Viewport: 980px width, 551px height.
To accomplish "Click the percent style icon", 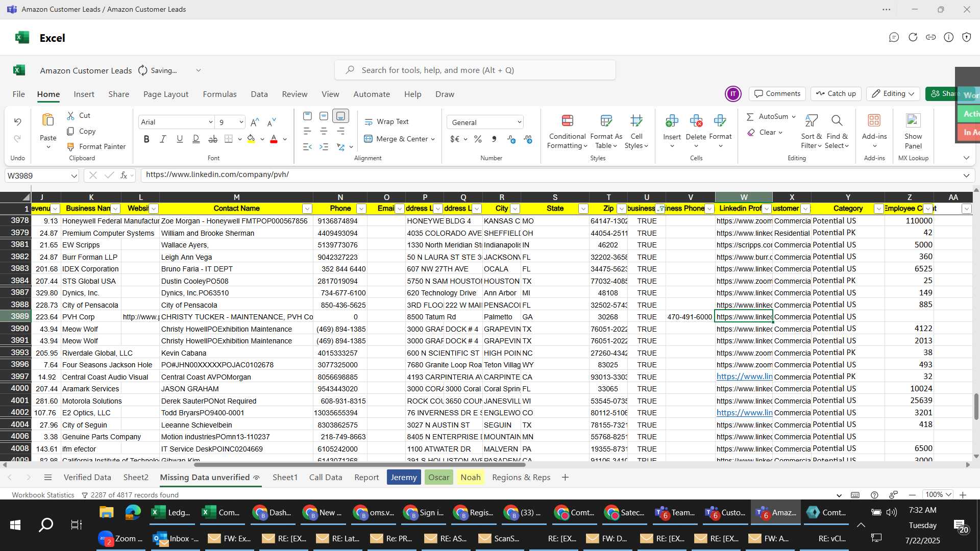I will click(478, 139).
